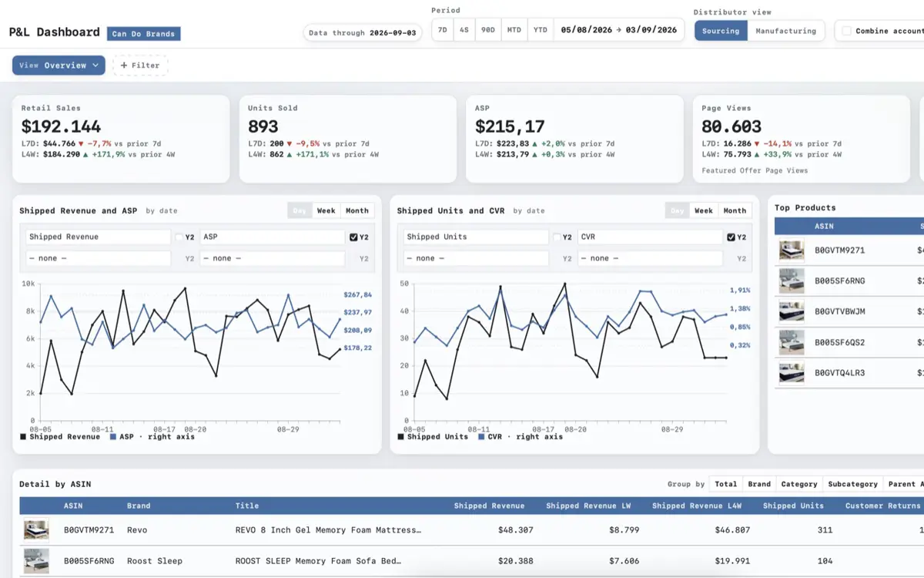Group detail table by Total
The height and width of the screenshot is (578, 924).
725,484
